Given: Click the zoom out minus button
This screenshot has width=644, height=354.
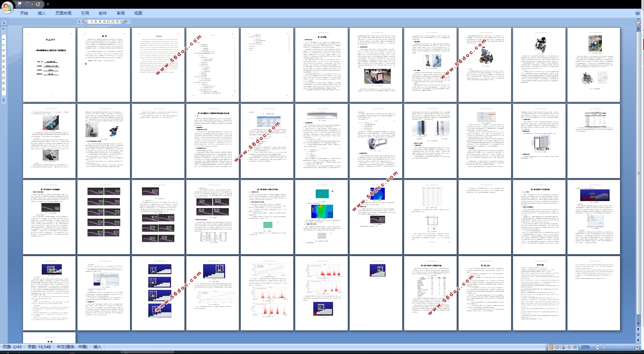Looking at the screenshot, I should (x=598, y=347).
